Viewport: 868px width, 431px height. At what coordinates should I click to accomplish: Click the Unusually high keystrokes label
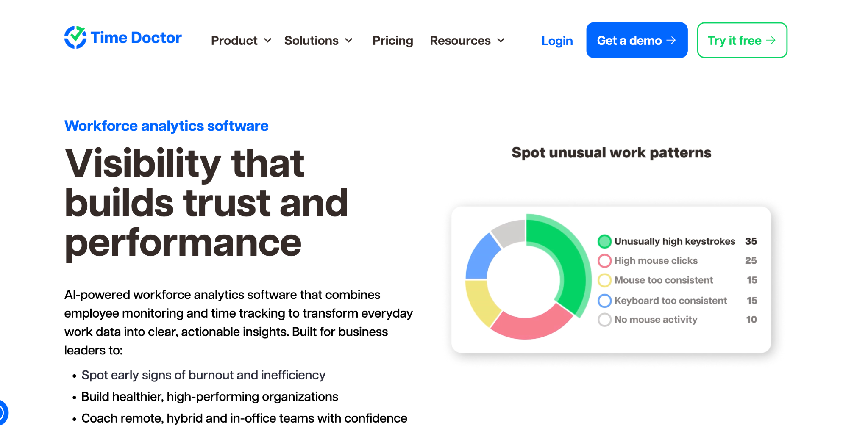[675, 241]
